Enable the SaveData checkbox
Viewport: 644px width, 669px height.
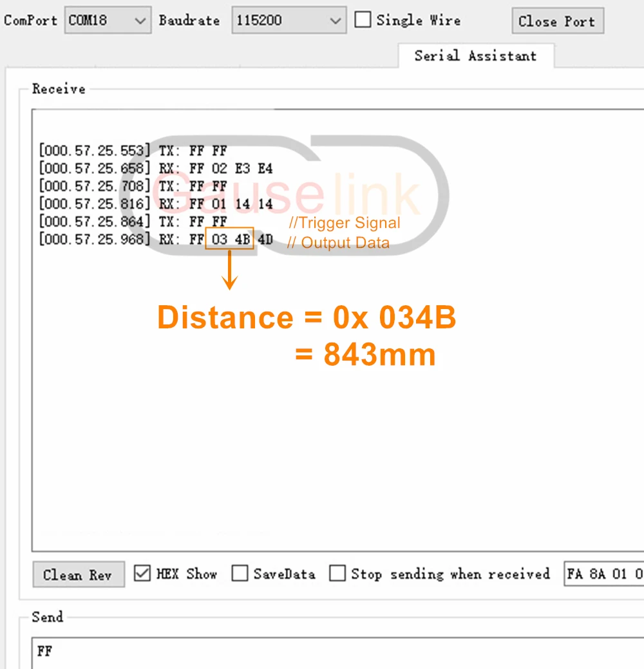click(240, 574)
